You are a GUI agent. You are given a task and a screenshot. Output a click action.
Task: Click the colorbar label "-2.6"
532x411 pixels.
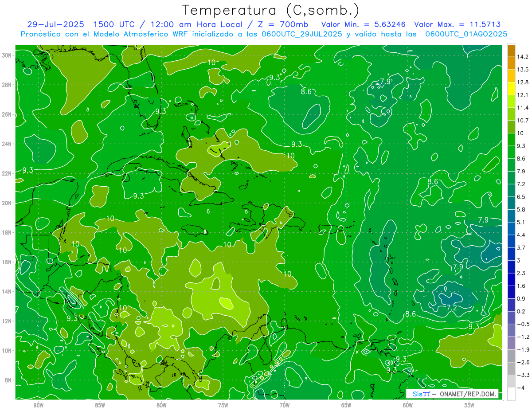click(522, 362)
